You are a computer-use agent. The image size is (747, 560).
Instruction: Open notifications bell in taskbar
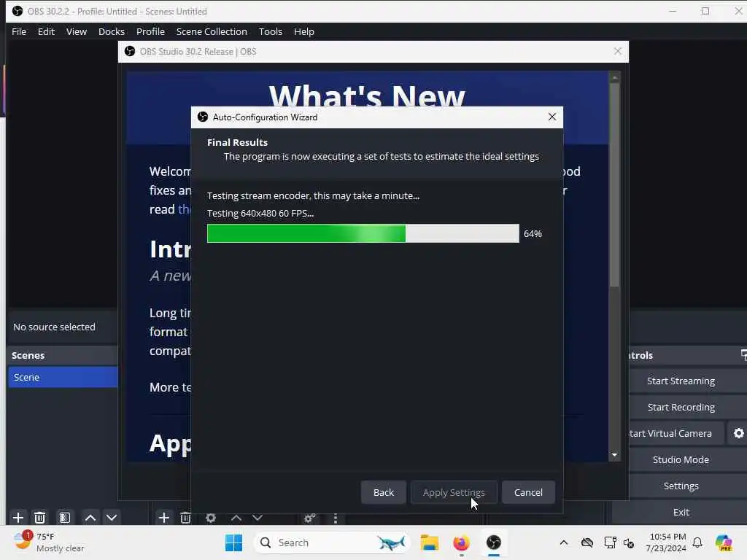[x=697, y=542]
